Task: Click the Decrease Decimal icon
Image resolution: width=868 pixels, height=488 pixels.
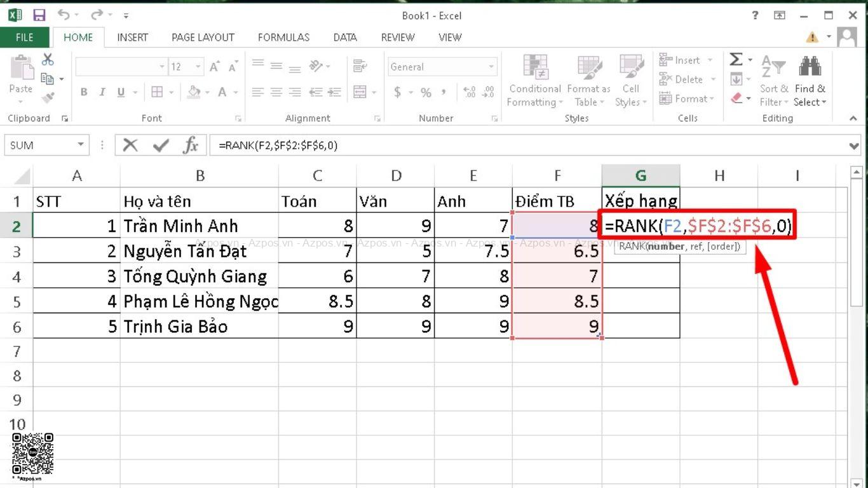Action: 489,92
